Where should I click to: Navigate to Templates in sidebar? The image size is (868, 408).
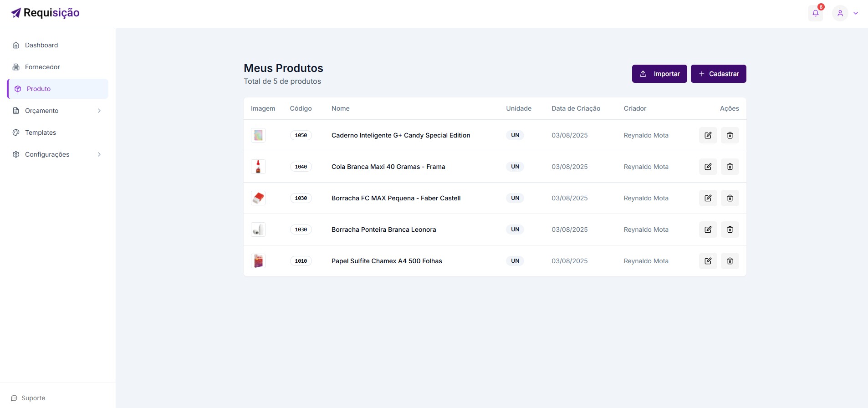click(41, 133)
